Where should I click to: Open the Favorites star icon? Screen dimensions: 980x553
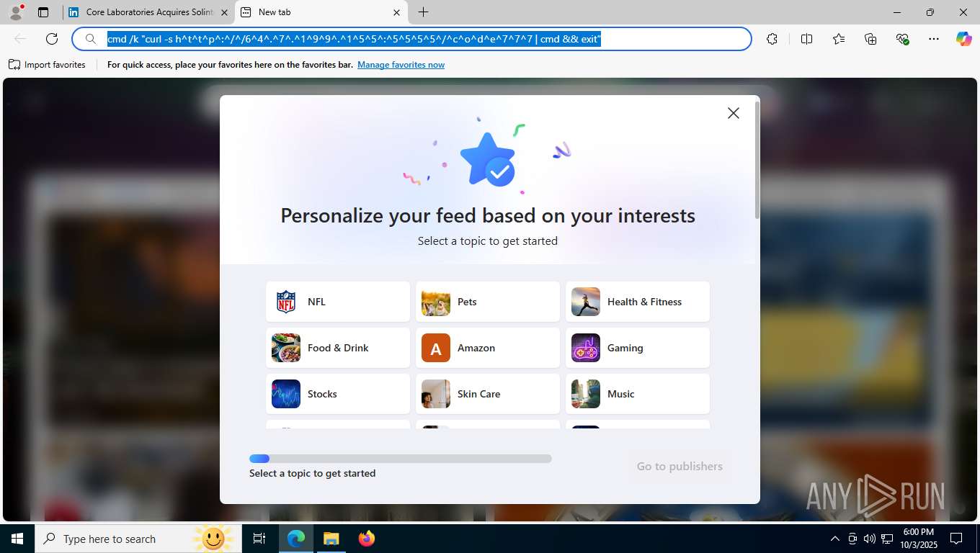(839, 39)
